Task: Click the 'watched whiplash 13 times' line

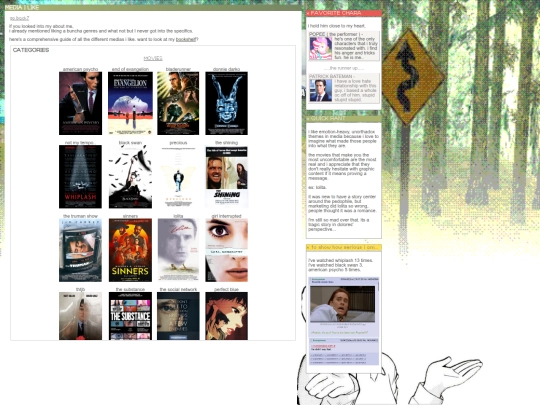Action: (x=340, y=260)
